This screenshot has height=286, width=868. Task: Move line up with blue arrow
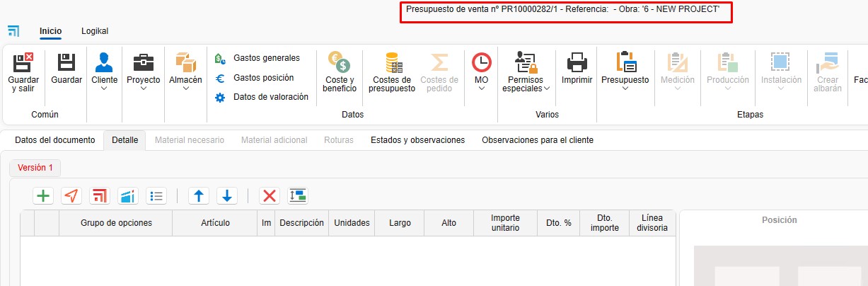pyautogui.click(x=199, y=196)
